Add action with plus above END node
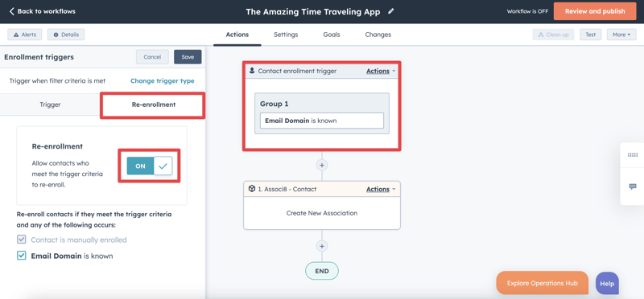The width and height of the screenshot is (644, 299). click(x=322, y=246)
